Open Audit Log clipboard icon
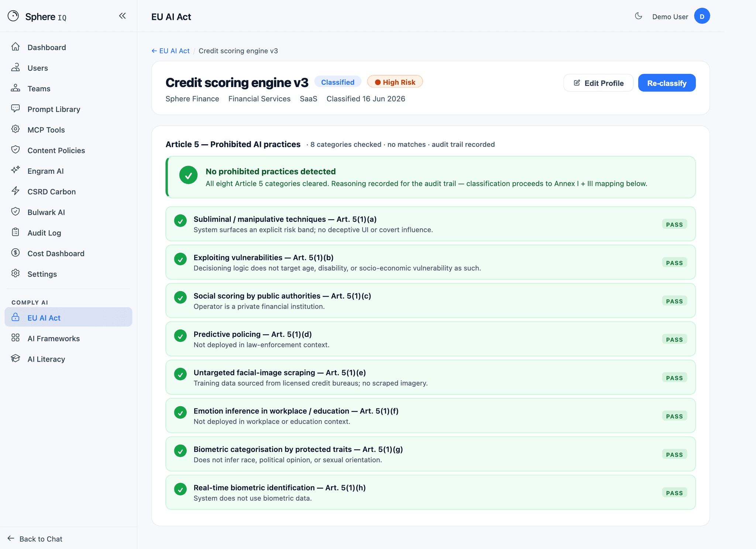Viewport: 756px width, 549px height. tap(16, 232)
